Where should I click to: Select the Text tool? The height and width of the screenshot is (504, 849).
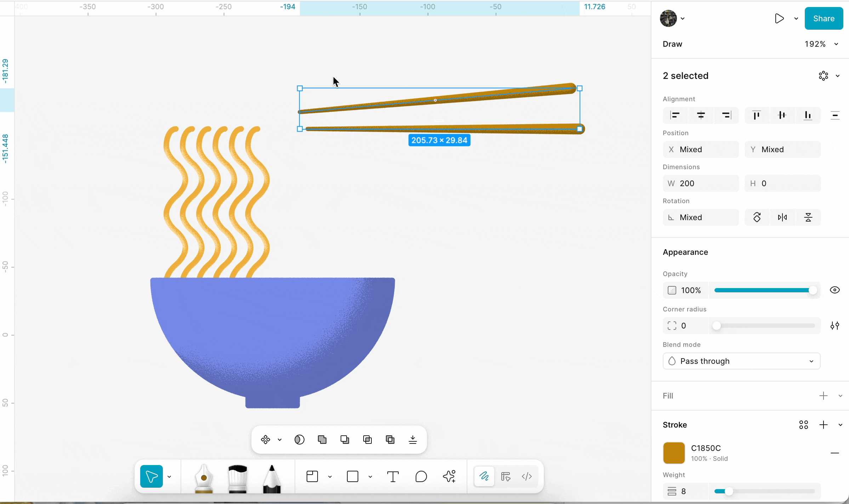[393, 476]
